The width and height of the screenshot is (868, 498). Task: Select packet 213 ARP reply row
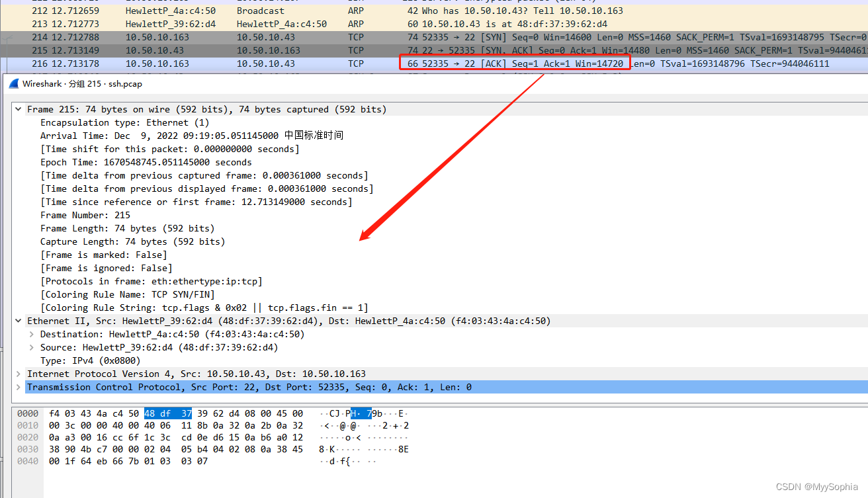434,24
